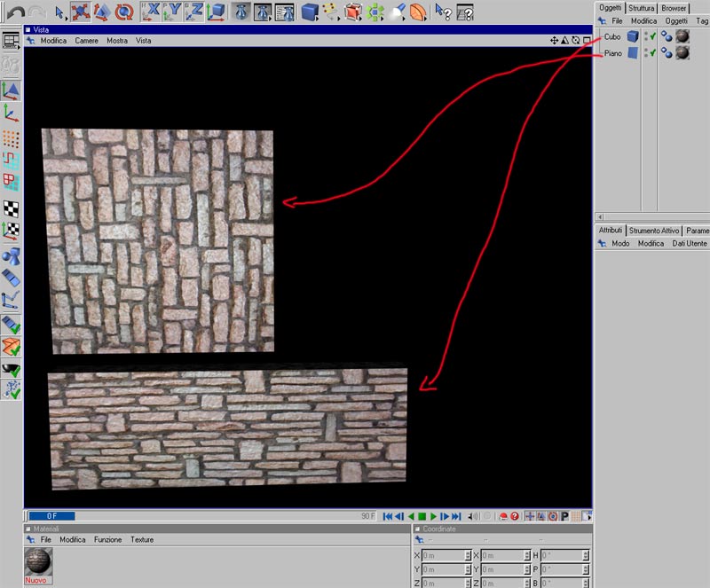
Task: Toggle the Y axis lock
Action: [x=172, y=12]
